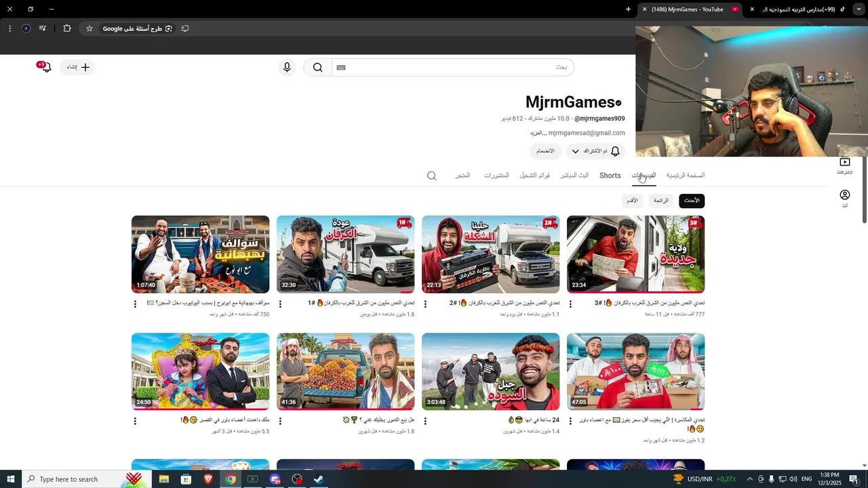The width and height of the screenshot is (868, 488).
Task: Open on-screen keyboard in search box
Action: coord(341,67)
